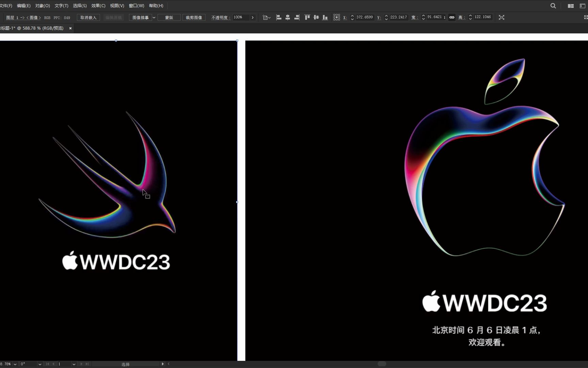Image resolution: width=588 pixels, height=368 pixels.
Task: Click the 宽 width label link
Action: 415,17
